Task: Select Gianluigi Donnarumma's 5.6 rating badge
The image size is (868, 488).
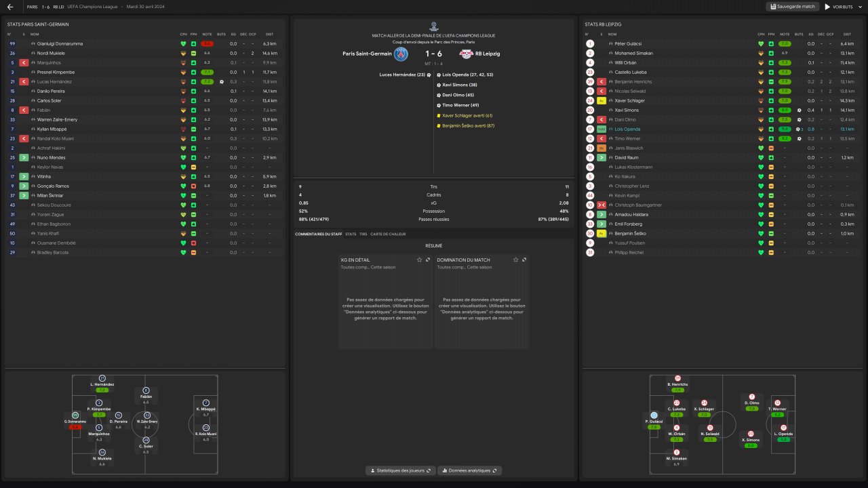Action: pos(207,43)
